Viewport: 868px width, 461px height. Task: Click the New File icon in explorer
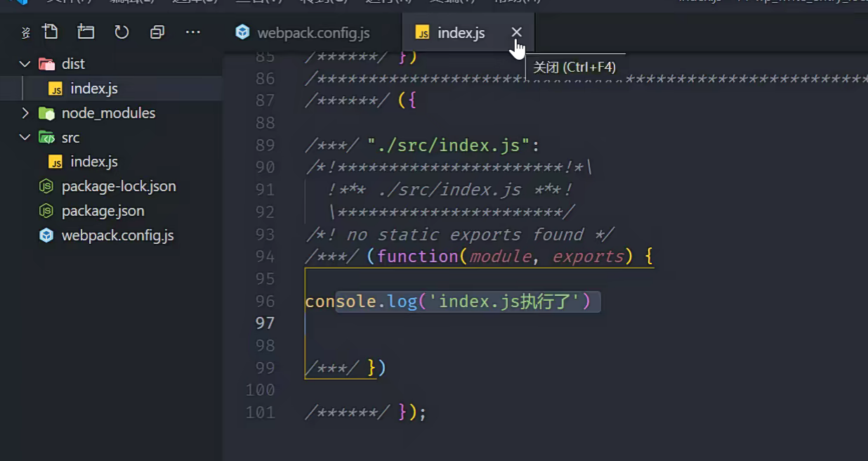pos(50,32)
